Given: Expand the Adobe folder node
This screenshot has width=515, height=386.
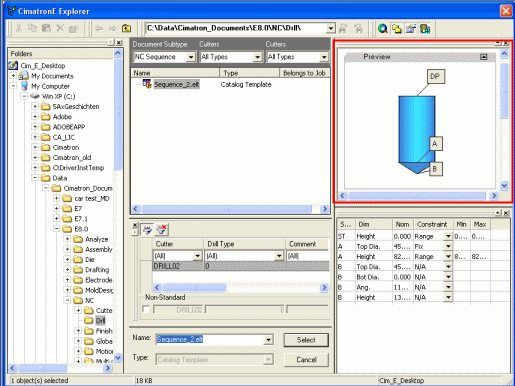Looking at the screenshot, I should click(x=35, y=117).
